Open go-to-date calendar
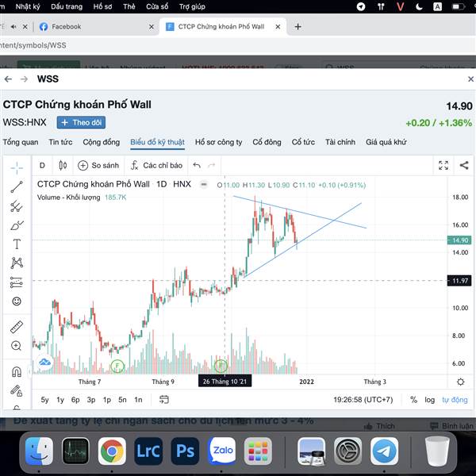This screenshot has width=476, height=476. (164, 400)
